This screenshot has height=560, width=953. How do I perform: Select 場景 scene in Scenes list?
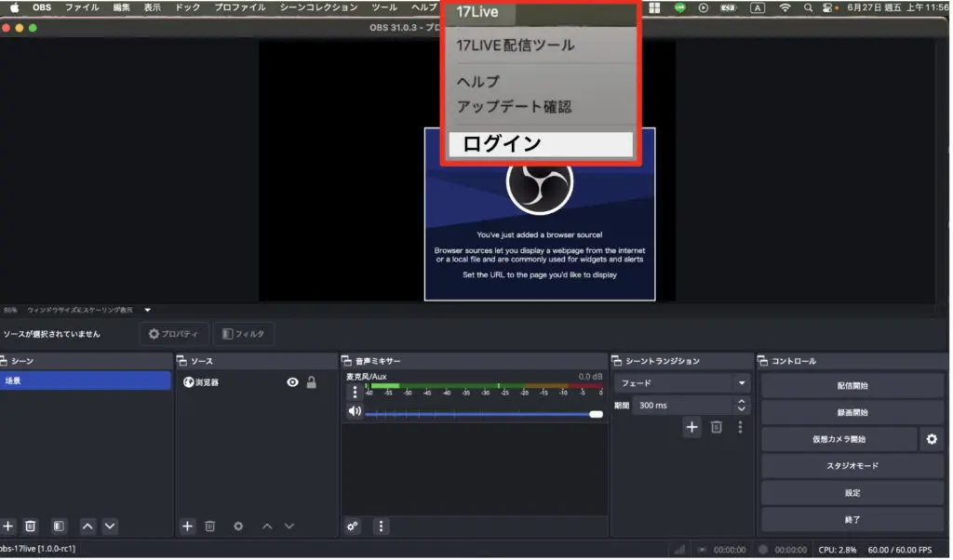[x=85, y=381]
